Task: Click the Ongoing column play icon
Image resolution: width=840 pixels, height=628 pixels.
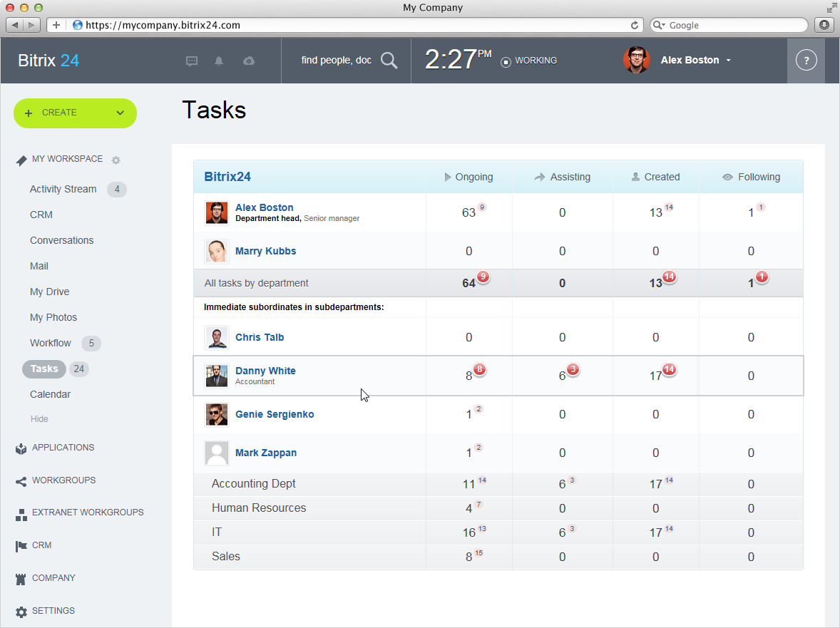Action: coord(448,177)
